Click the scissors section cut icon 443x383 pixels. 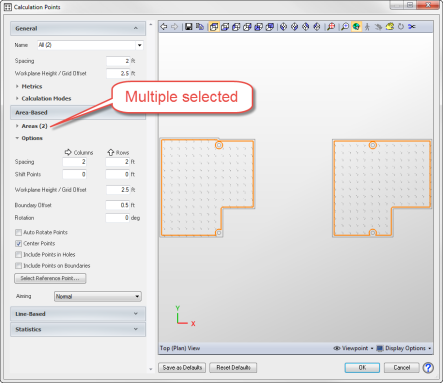point(412,27)
